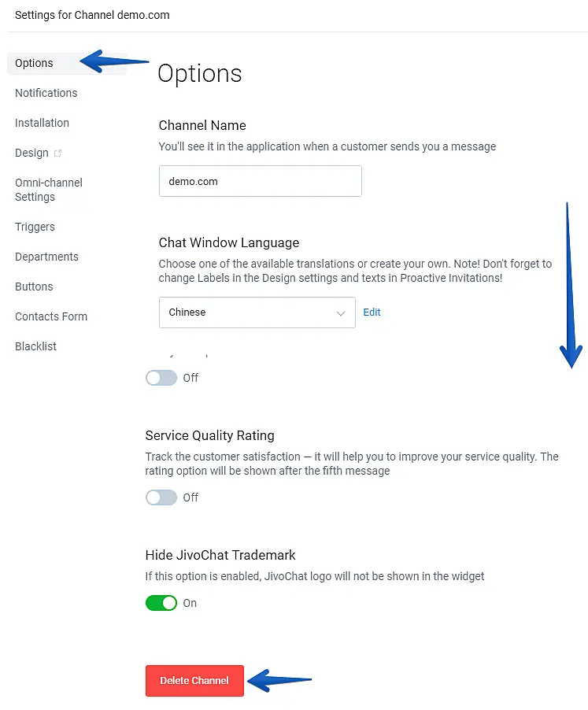Click the external link icon beside Design

pyautogui.click(x=57, y=153)
